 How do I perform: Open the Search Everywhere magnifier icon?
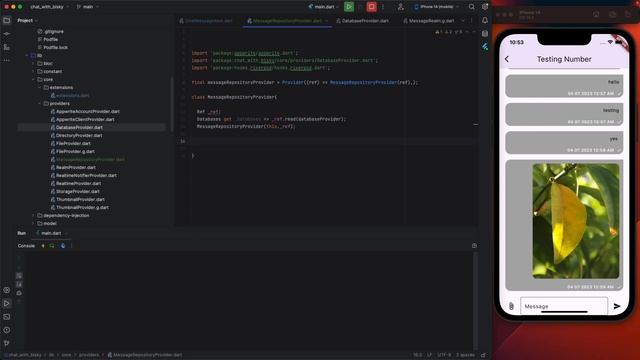pyautogui.click(x=471, y=7)
